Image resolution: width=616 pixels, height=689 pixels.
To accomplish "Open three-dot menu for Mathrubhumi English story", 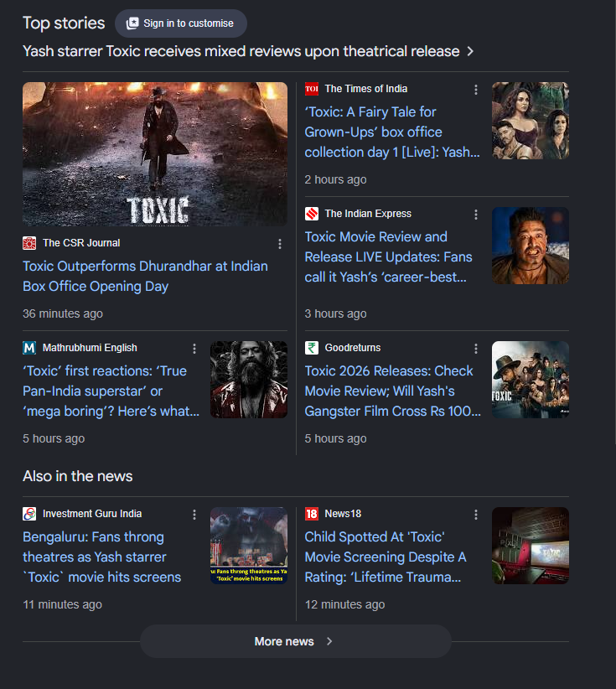I will point(194,349).
